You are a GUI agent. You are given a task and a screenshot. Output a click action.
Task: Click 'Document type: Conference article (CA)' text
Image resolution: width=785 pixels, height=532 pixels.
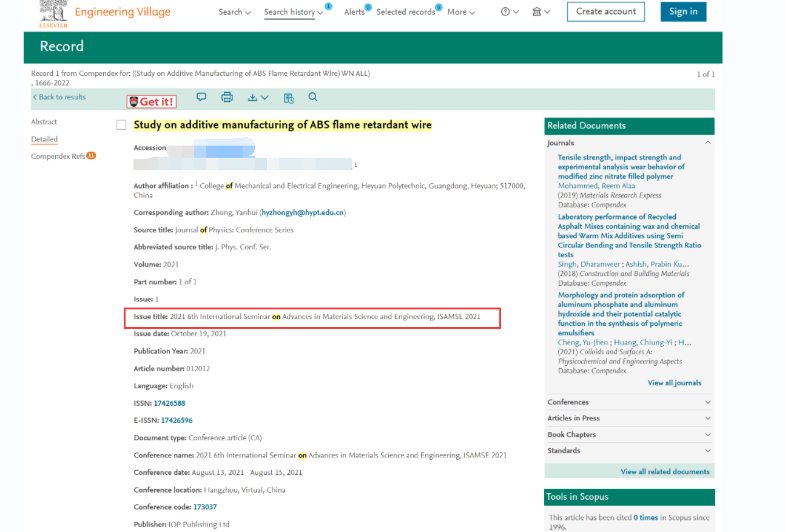click(x=198, y=437)
